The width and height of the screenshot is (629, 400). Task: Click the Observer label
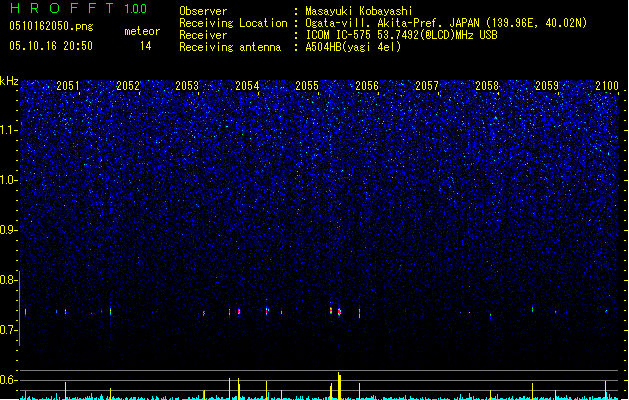coord(203,11)
